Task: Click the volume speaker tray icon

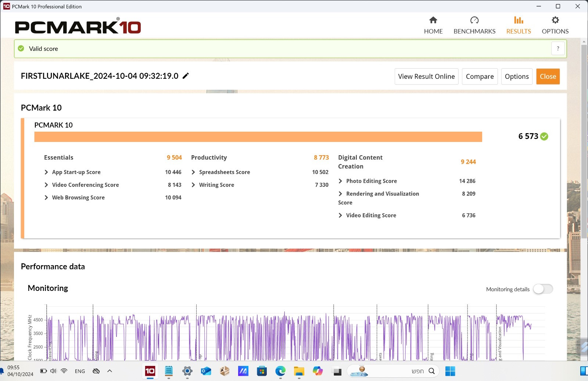Action: (54, 371)
